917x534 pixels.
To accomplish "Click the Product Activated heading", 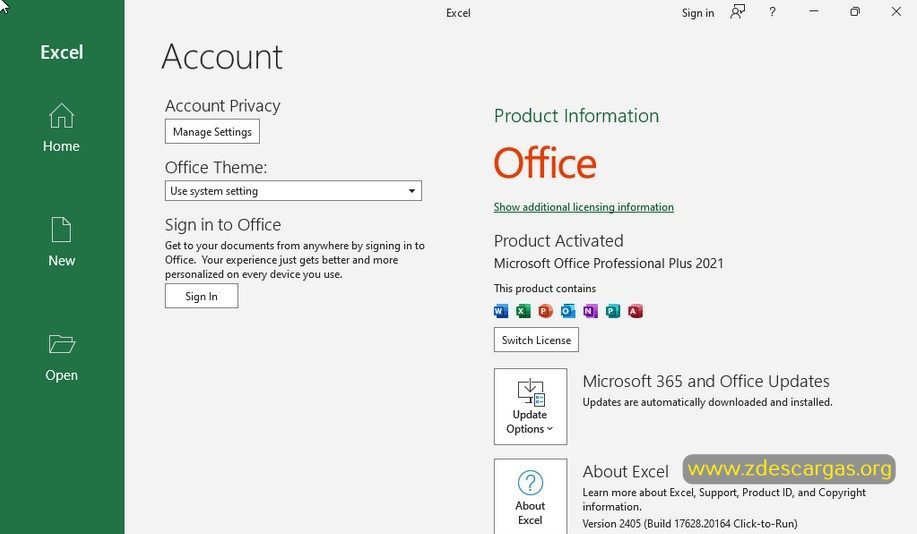I will click(559, 241).
